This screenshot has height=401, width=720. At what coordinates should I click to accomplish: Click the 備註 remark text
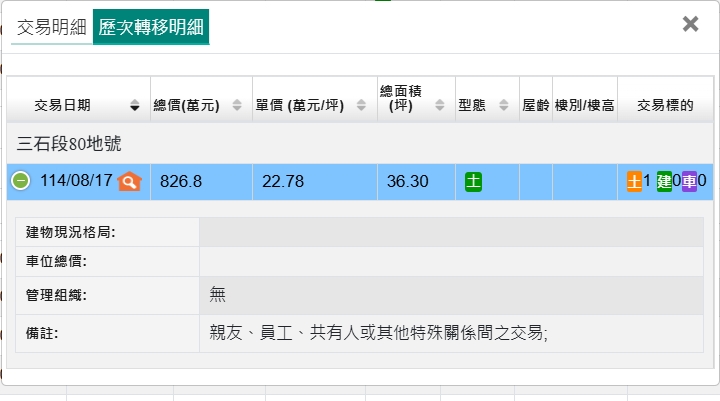pos(379,333)
